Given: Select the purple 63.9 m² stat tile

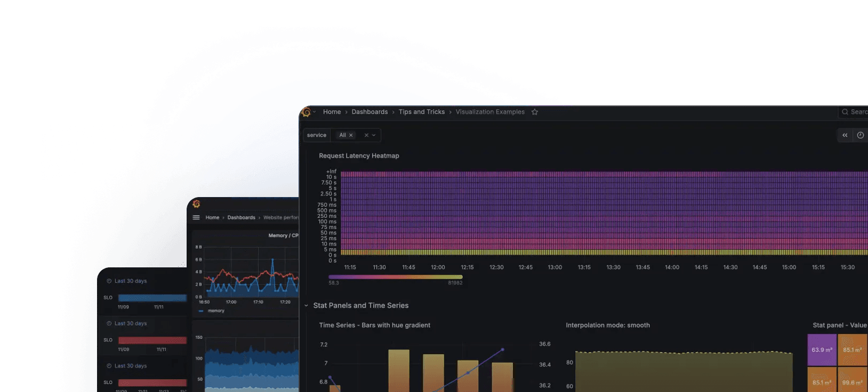Looking at the screenshot, I should [x=822, y=350].
